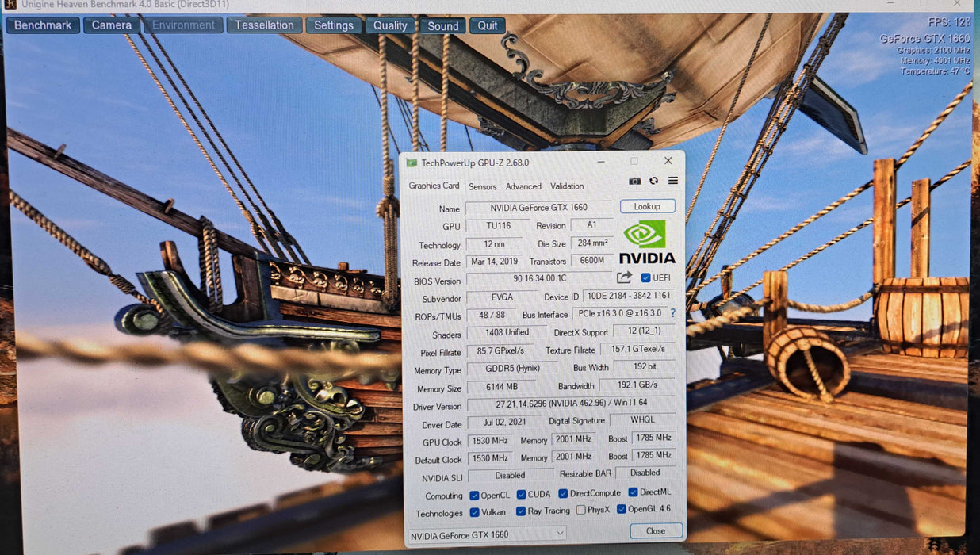Toggle the UEFI checkbox
The height and width of the screenshot is (555, 980).
tap(645, 277)
